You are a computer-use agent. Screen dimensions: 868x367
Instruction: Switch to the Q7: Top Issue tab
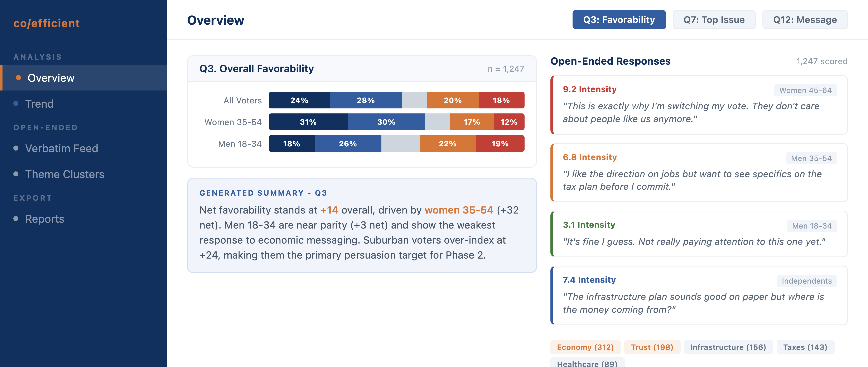714,20
